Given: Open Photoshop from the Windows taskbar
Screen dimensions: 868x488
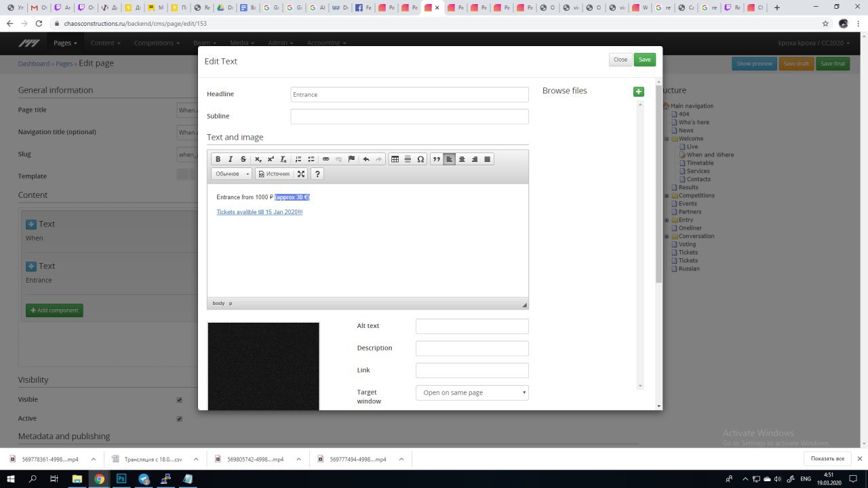Looking at the screenshot, I should coord(121,479).
